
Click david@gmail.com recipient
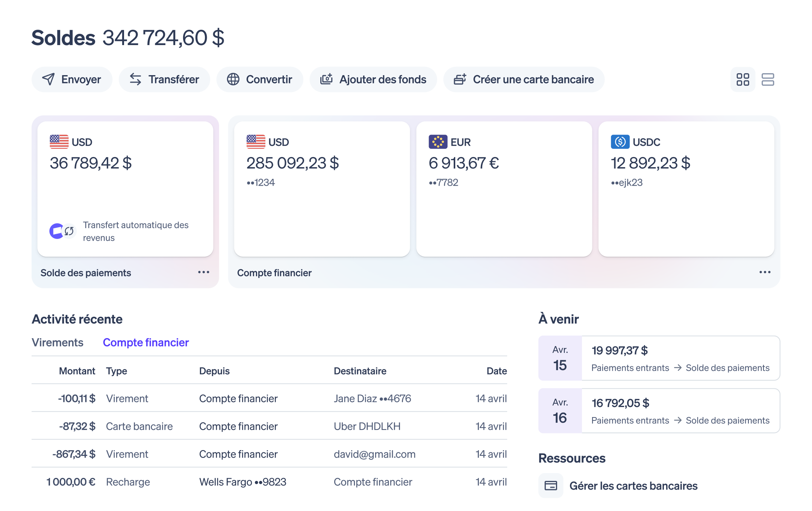point(374,454)
